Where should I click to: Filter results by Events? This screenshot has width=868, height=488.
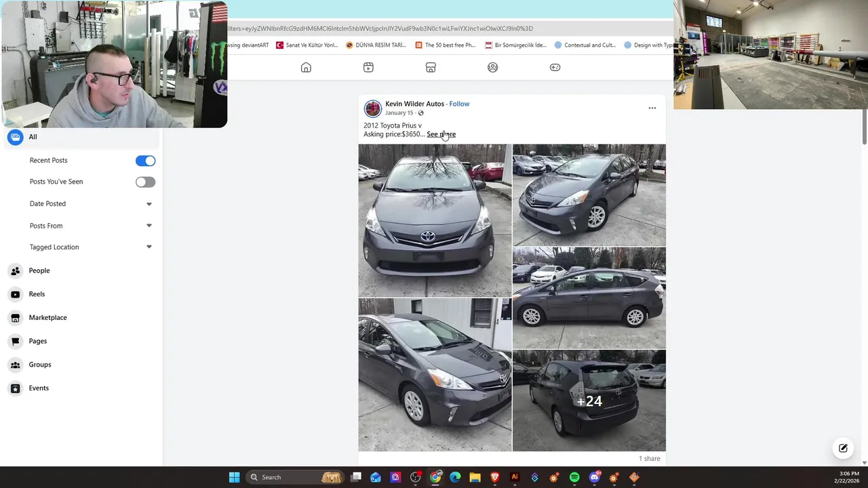coord(39,388)
